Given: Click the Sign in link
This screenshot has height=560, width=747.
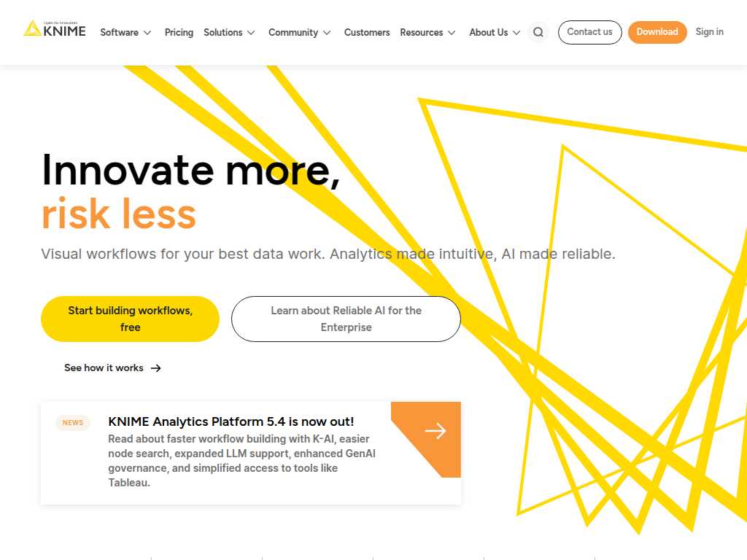Looking at the screenshot, I should point(709,32).
